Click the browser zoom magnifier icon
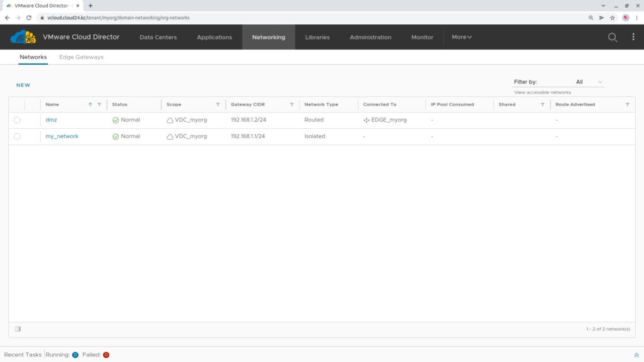644x362 pixels. click(591, 18)
